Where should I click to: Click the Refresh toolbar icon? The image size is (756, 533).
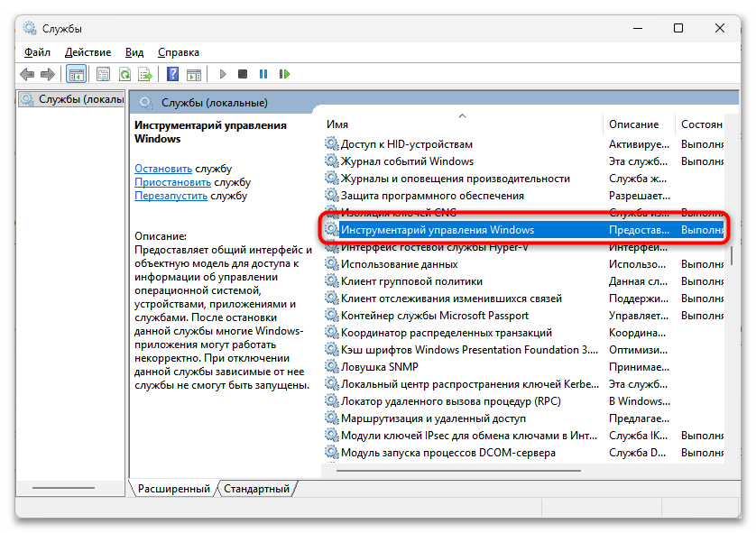(x=124, y=74)
